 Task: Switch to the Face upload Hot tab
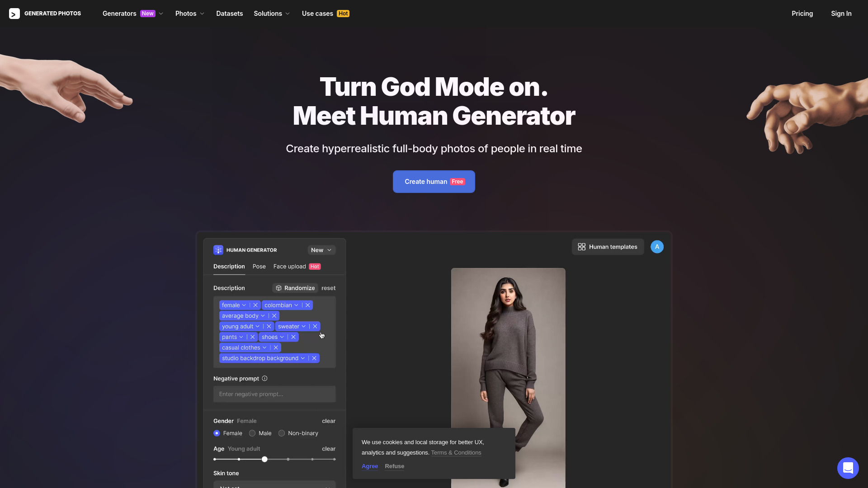296,266
